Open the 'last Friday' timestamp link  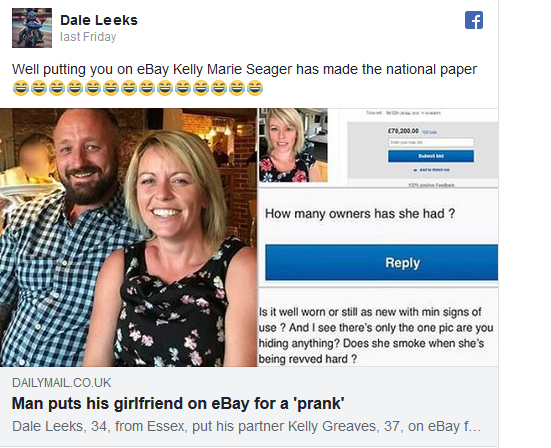pos(88,37)
